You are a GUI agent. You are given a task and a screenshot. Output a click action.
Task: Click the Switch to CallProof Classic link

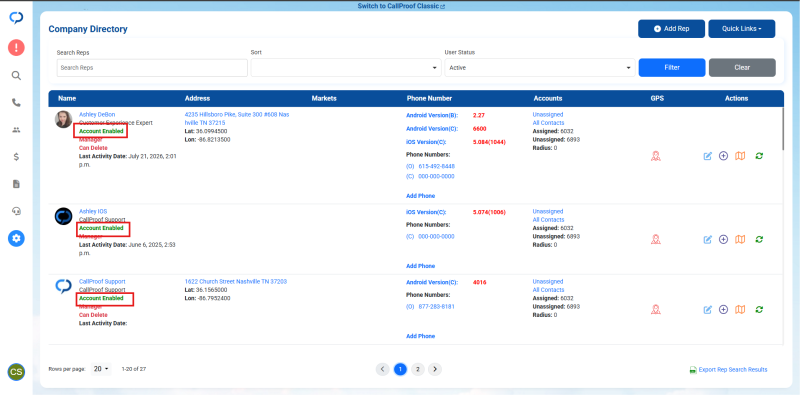401,7
